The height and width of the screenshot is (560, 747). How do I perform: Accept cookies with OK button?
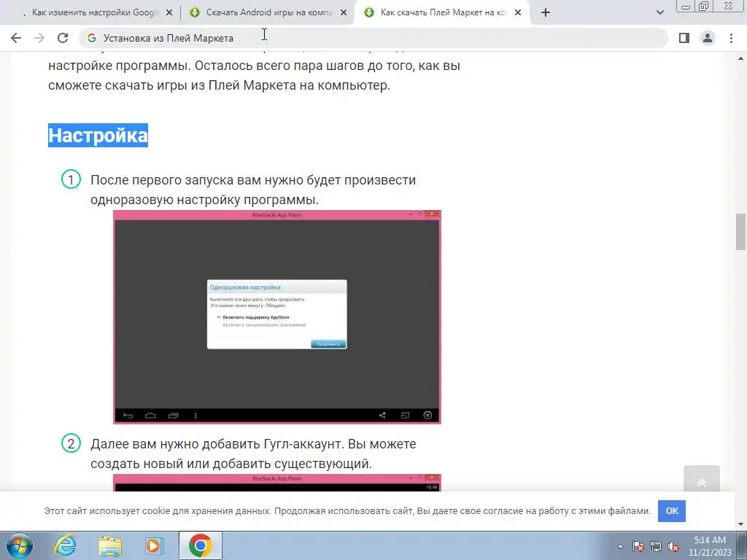tap(672, 511)
